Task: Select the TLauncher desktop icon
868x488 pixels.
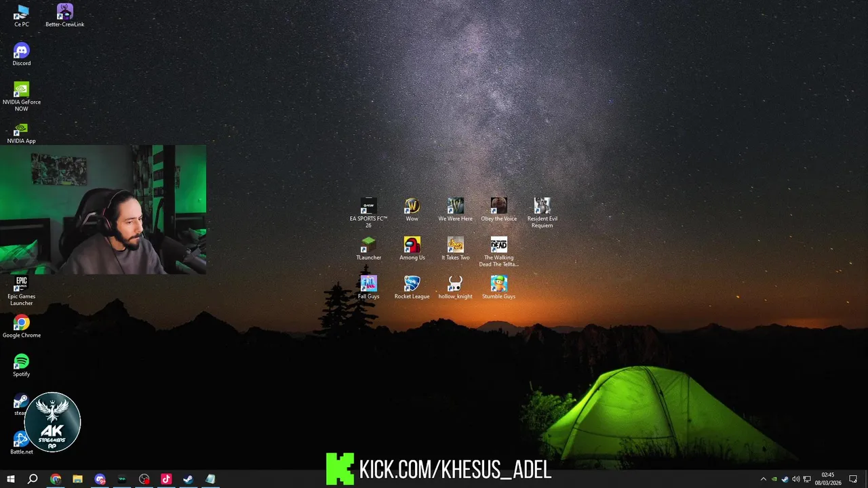Action: [x=368, y=249]
